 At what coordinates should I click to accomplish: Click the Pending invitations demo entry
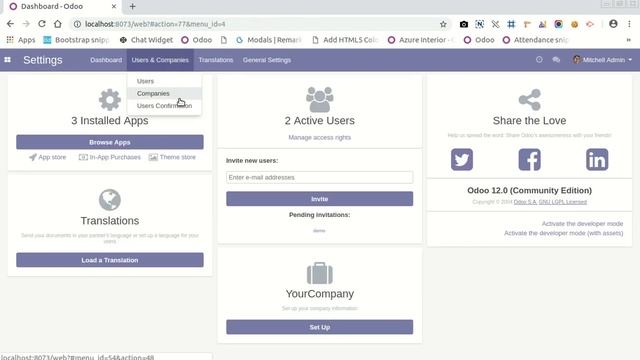click(319, 231)
